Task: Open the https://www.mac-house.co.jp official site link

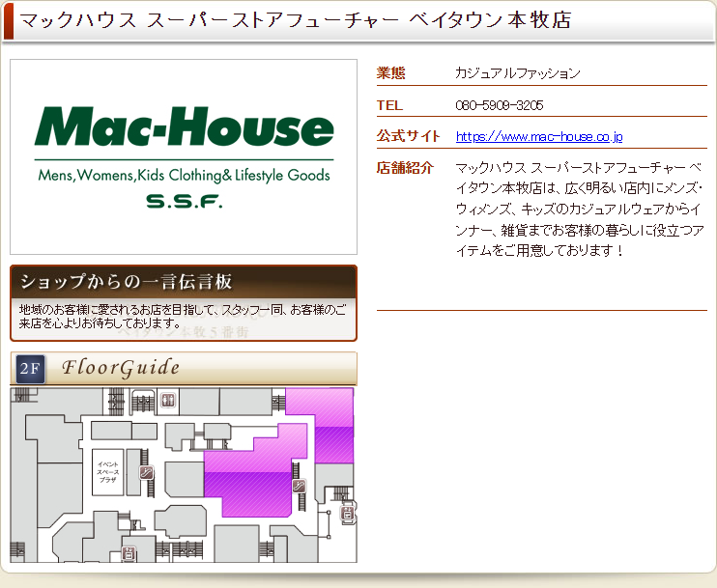Action: point(538,137)
